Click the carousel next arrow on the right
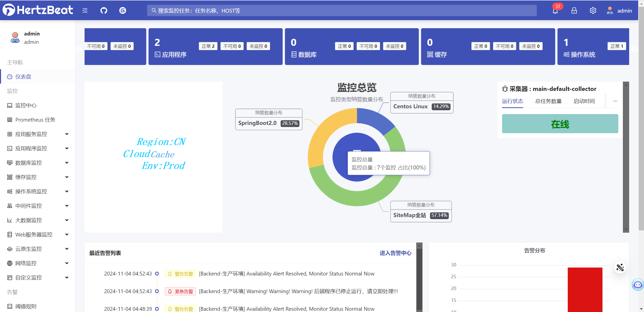 pyautogui.click(x=634, y=49)
